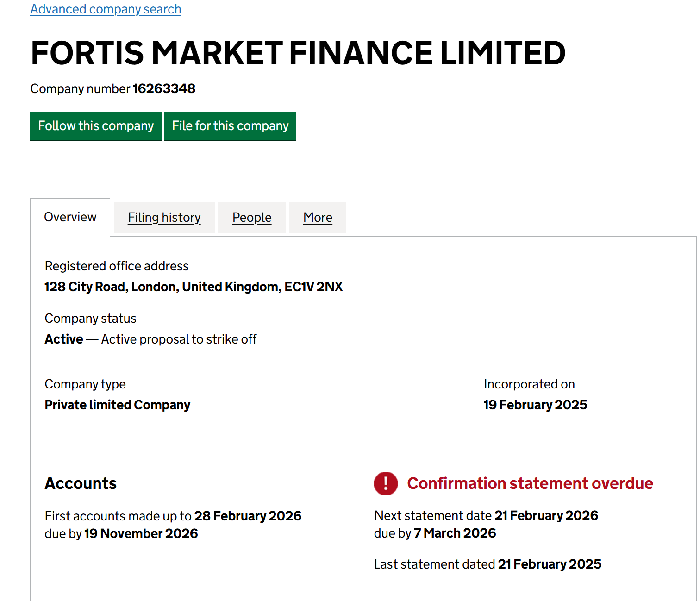The image size is (700, 601).
Task: Click the Incorporated on label
Action: coord(529,384)
